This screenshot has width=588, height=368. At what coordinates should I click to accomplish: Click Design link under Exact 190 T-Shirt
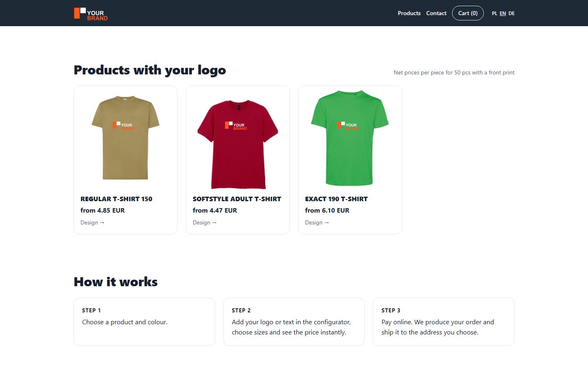(x=317, y=222)
